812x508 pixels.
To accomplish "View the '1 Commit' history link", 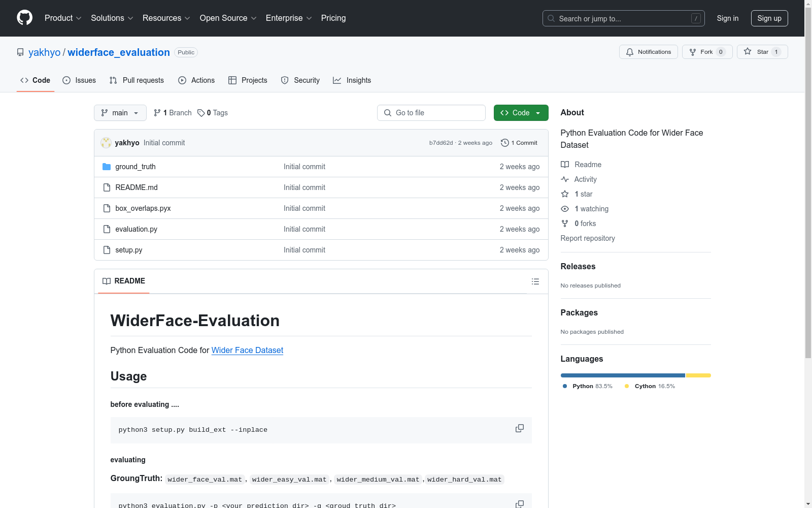I will [x=519, y=143].
